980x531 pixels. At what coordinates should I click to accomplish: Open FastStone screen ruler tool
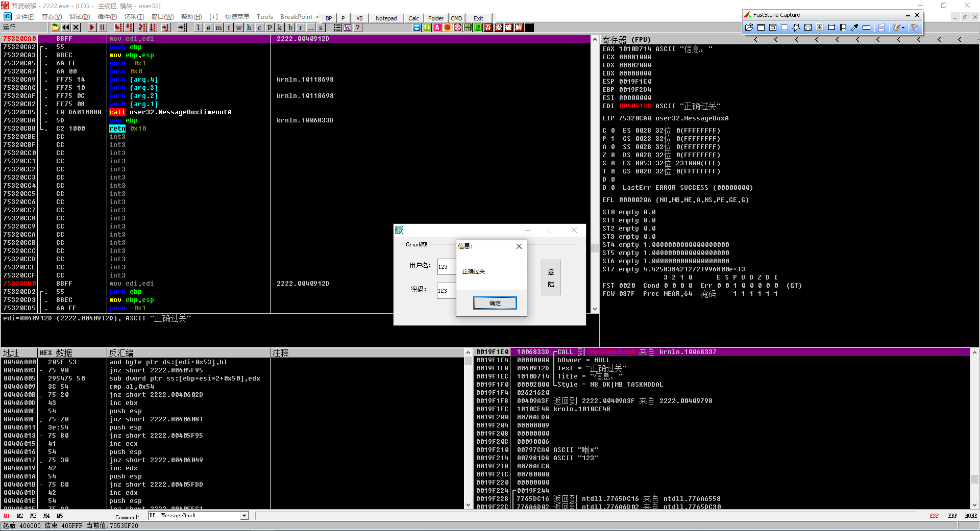coord(866,28)
